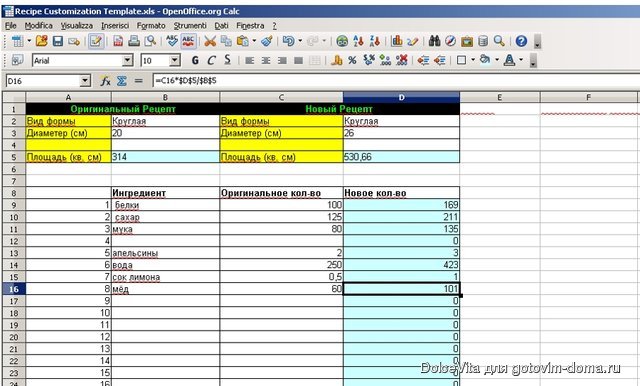Image resolution: width=640 pixels, height=386 pixels.
Task: Open the Formato menu
Action: 151,25
